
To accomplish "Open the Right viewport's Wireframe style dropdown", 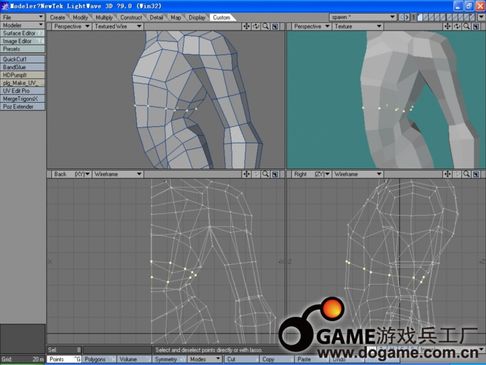I will [358, 174].
